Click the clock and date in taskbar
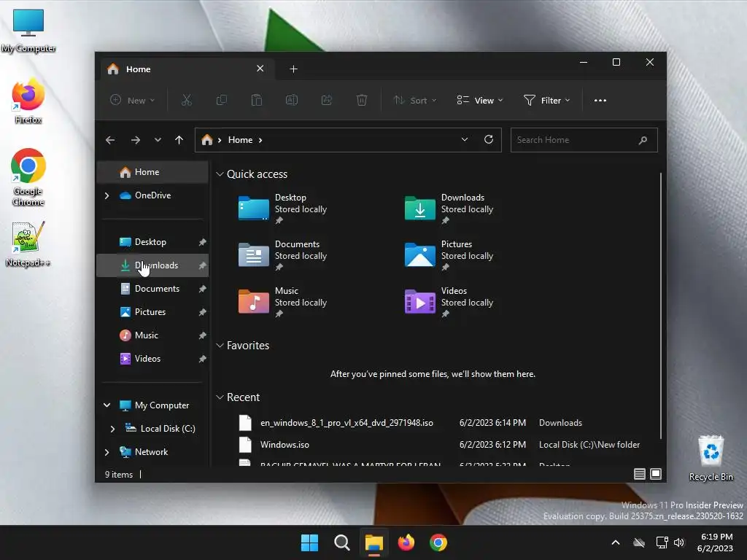 click(715, 542)
